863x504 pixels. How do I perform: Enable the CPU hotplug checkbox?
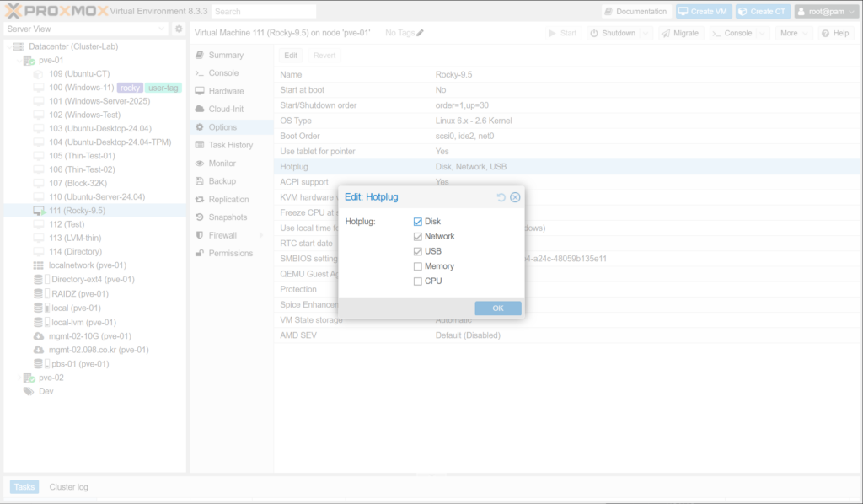(418, 281)
